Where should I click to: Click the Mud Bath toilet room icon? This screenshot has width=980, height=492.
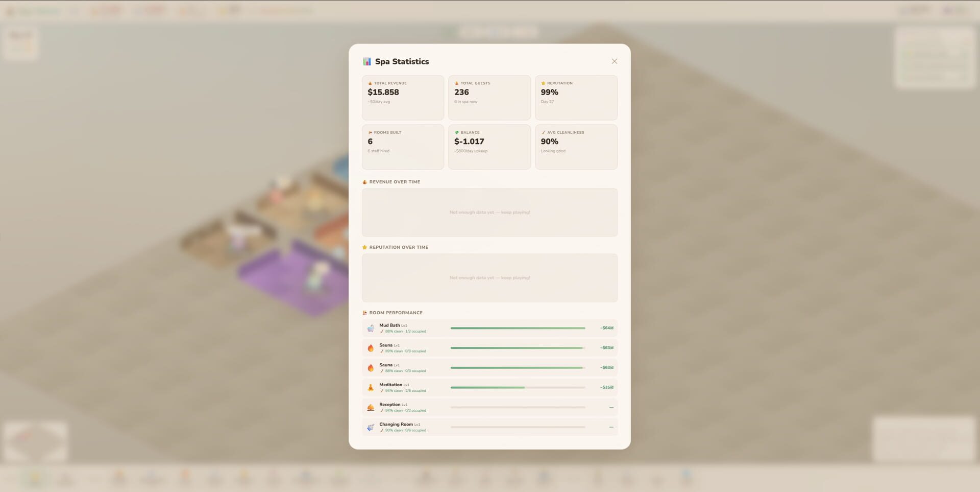[x=371, y=328]
